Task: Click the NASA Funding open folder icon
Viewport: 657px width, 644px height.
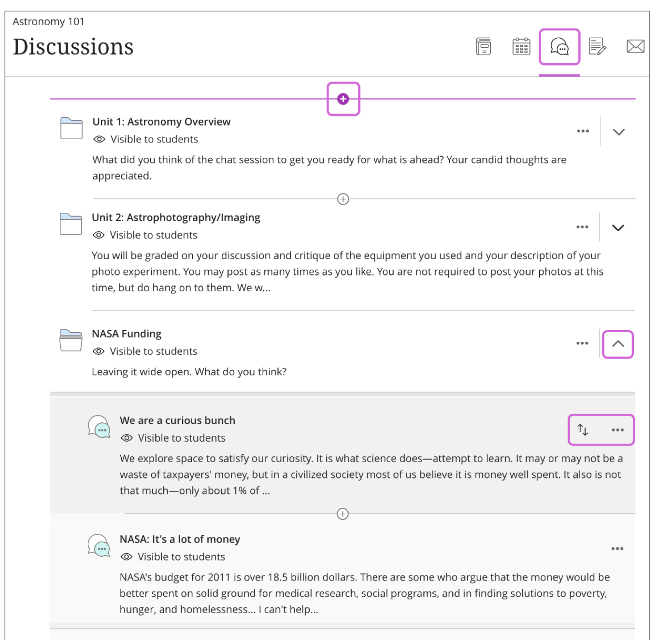Action: [71, 341]
